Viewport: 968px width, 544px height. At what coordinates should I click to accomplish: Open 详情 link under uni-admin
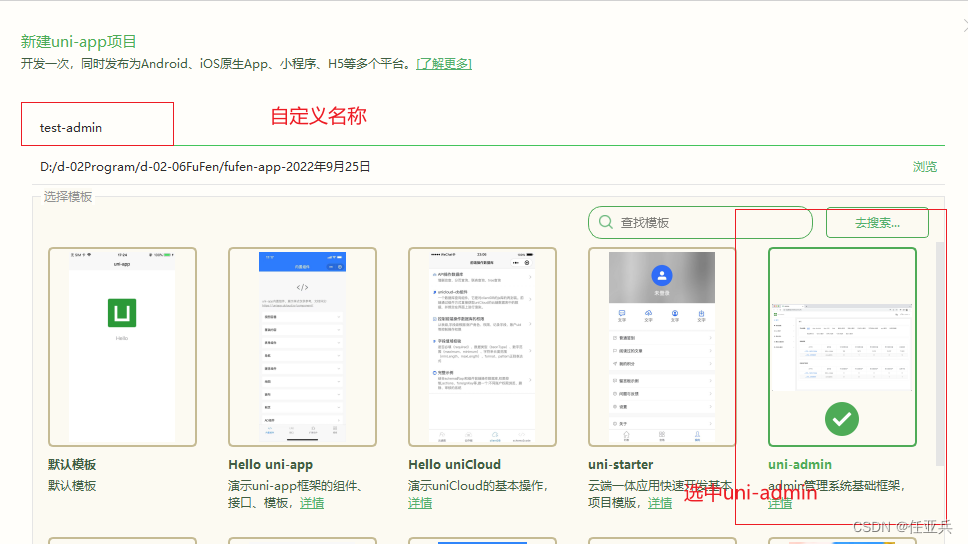[780, 504]
